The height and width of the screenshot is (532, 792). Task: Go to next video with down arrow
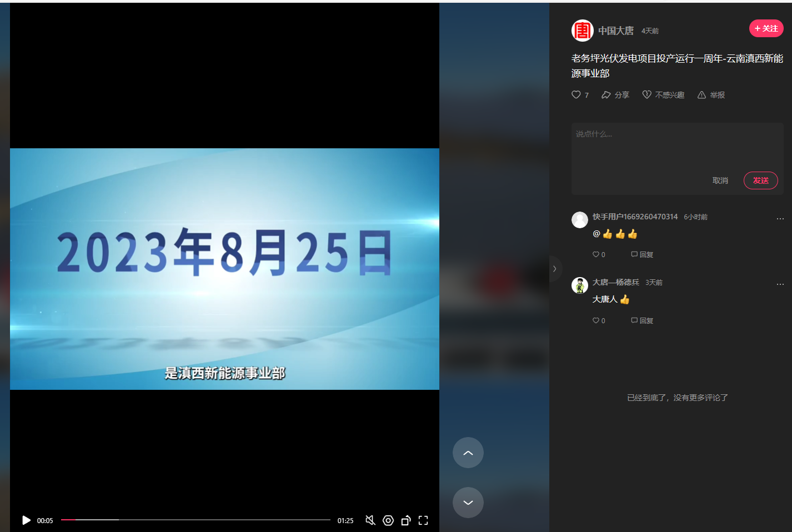(x=468, y=503)
